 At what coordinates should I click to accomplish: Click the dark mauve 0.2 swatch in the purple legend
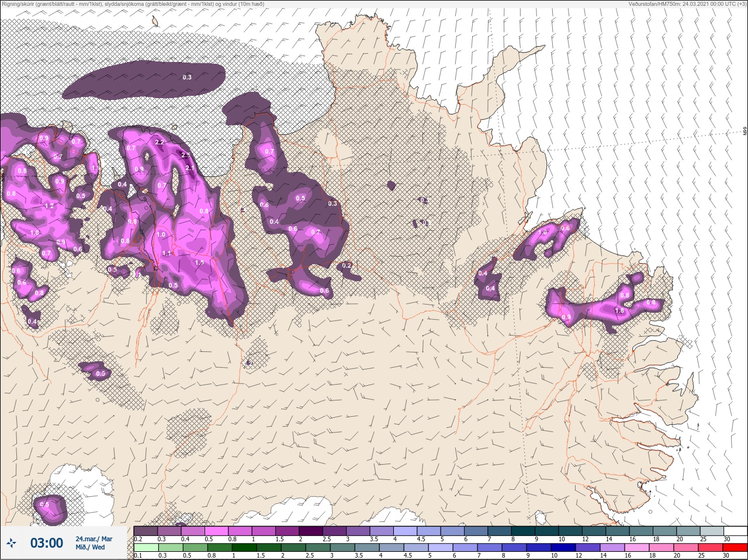pos(146,531)
